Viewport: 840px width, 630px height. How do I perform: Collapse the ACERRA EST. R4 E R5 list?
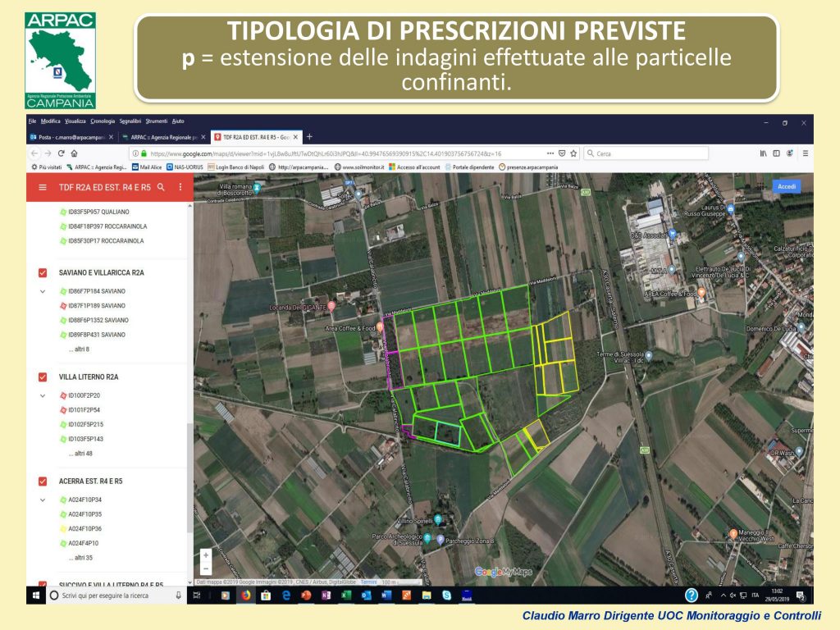pyautogui.click(x=43, y=500)
